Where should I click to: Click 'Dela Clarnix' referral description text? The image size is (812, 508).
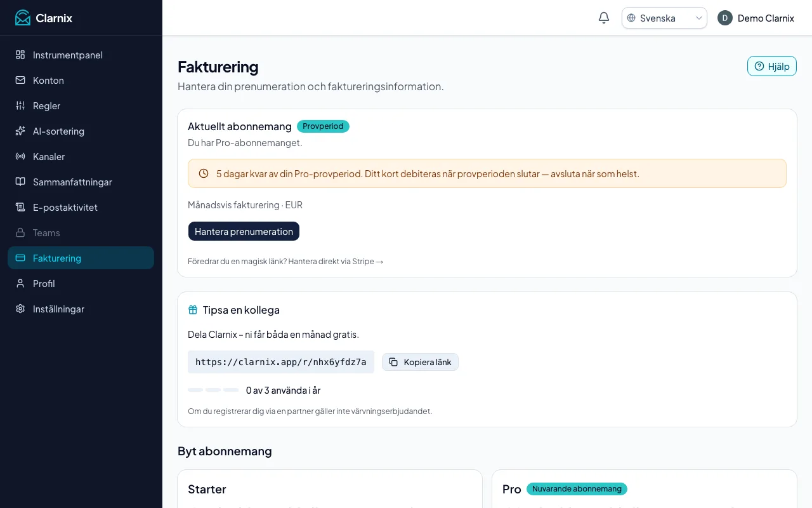[273, 334]
